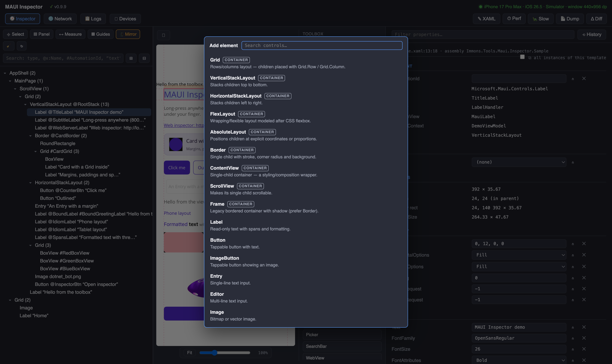Click the X beside the OpenSansRegular field
The height and width of the screenshot is (364, 612).
pyautogui.click(x=584, y=338)
